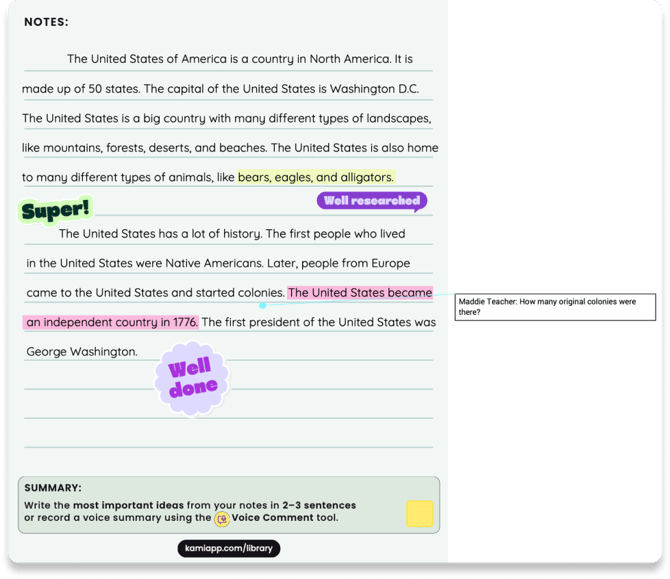The width and height of the screenshot is (670, 579).
Task: Click pink highlighted 'an independent country in 1776.'
Action: pyautogui.click(x=111, y=322)
